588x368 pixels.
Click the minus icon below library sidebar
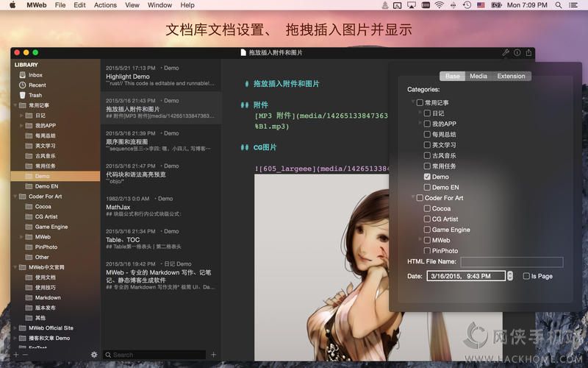click(25, 355)
